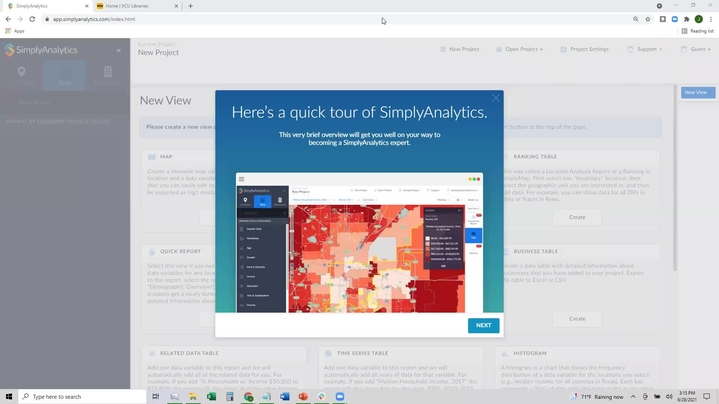The image size is (719, 404).
Task: Open the notification center icon
Action: pos(707,397)
